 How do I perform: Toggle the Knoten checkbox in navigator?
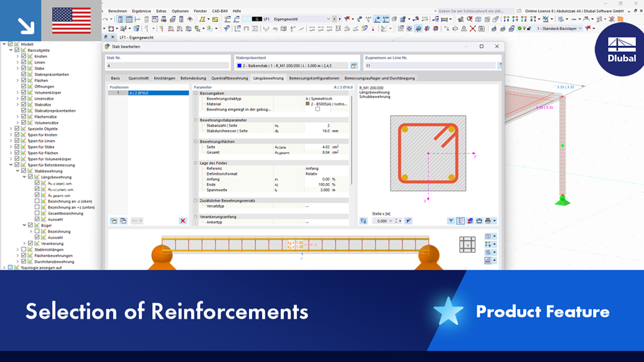pyautogui.click(x=23, y=56)
